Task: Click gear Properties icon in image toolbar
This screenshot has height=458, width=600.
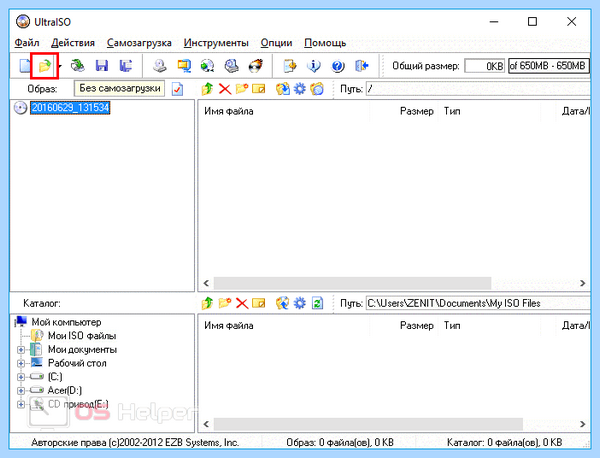Action: tap(300, 89)
